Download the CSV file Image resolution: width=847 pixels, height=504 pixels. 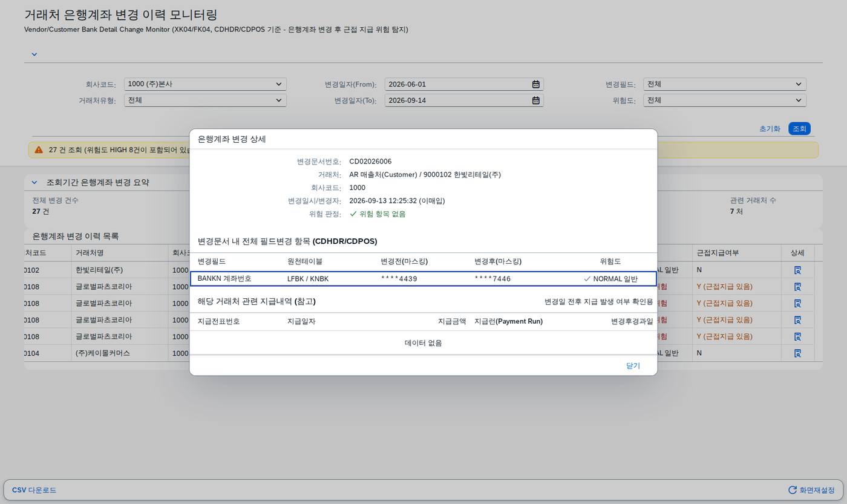(34, 490)
